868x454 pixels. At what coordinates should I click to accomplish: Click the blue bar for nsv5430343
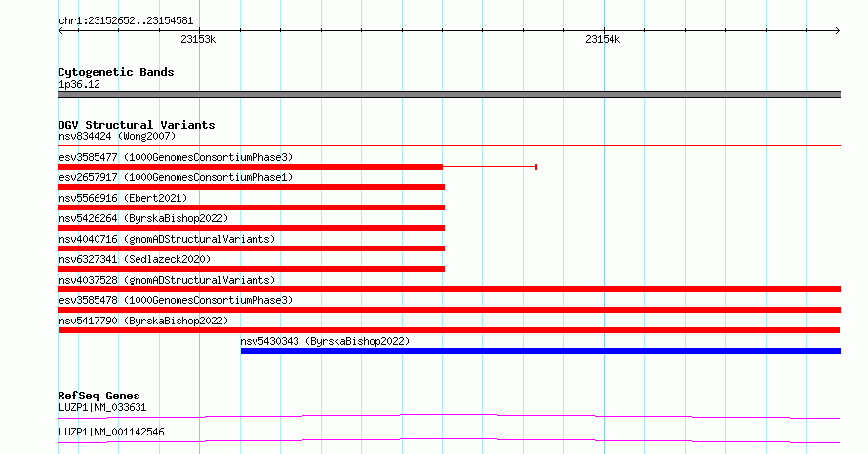pos(540,351)
